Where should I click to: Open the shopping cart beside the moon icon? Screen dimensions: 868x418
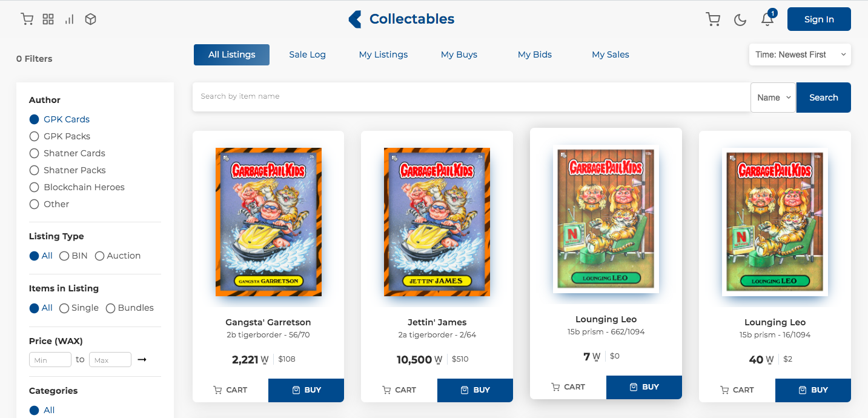click(713, 19)
